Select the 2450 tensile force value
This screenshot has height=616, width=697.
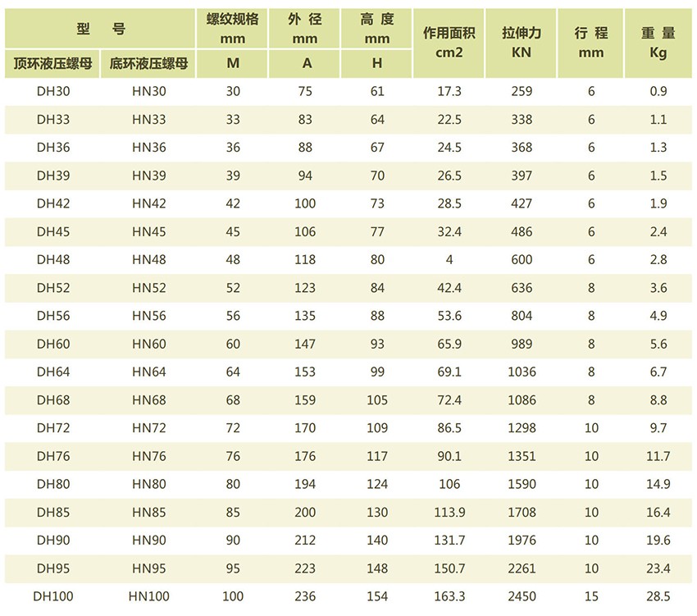click(x=522, y=596)
